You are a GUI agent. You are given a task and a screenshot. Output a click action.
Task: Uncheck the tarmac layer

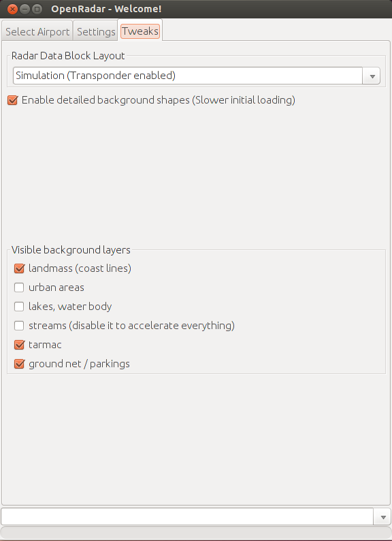click(19, 345)
